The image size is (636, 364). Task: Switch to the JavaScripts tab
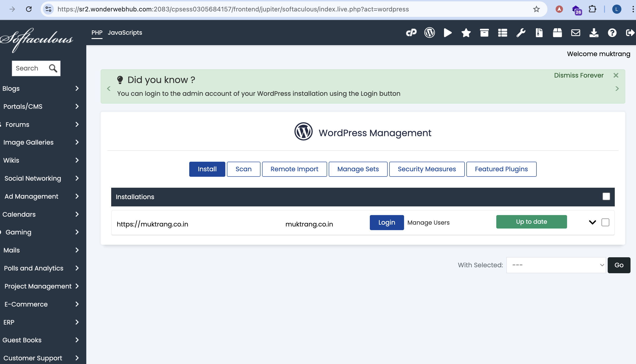click(x=125, y=33)
